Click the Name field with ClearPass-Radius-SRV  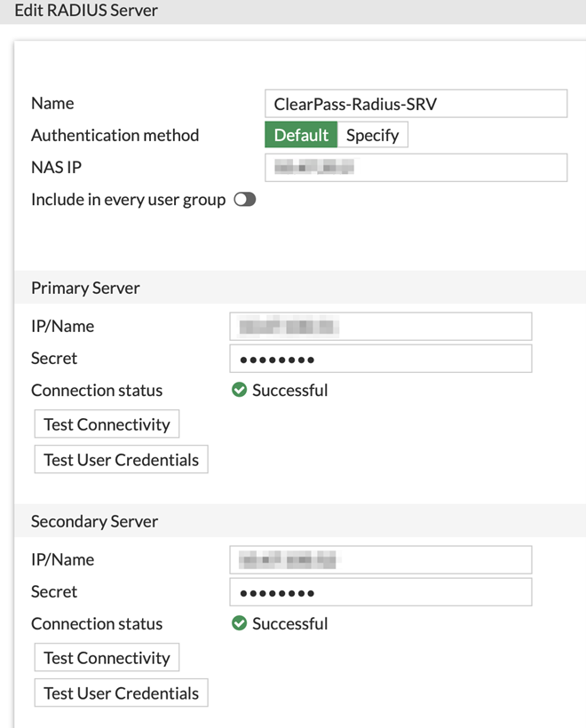click(416, 104)
